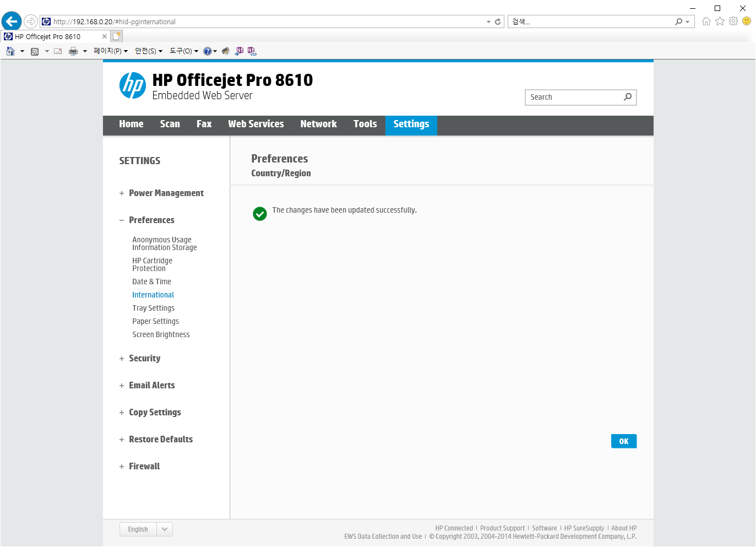Open favorites with the star icon
756x547 pixels.
[x=720, y=21]
